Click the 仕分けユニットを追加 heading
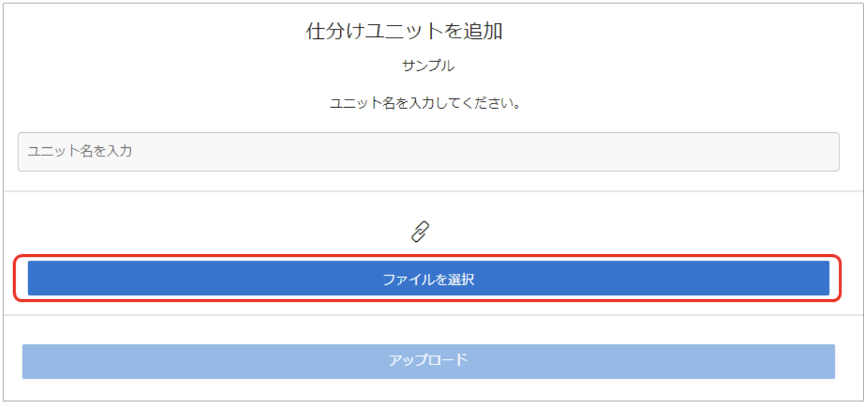Screen dimensions: 868x408 pyautogui.click(x=404, y=31)
